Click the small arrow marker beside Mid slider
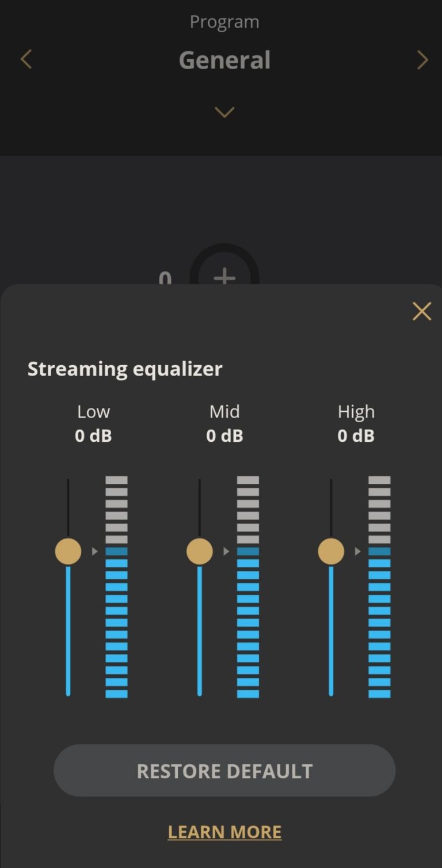The height and width of the screenshot is (868, 442). tap(226, 552)
